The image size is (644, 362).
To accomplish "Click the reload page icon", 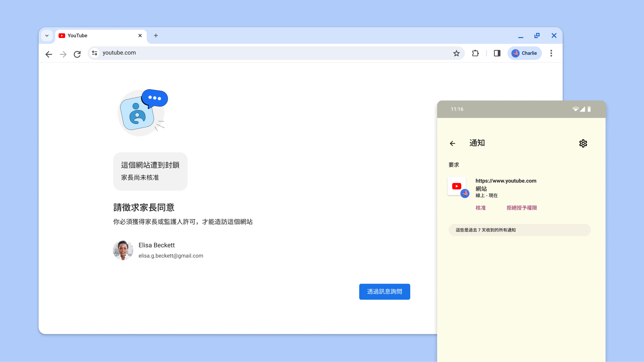I will [x=77, y=54].
